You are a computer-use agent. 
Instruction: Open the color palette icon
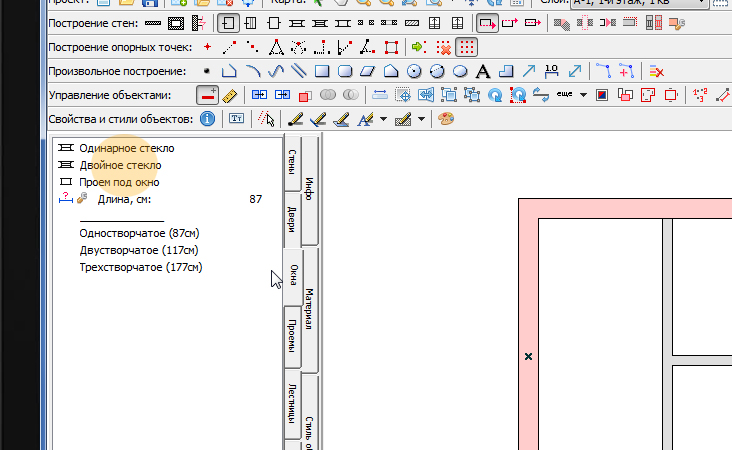click(446, 119)
